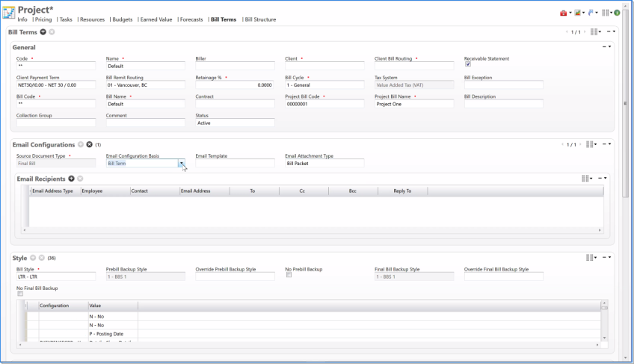Check the No Prebill Backup checkbox
The height and width of the screenshot is (364, 634).
(288, 275)
